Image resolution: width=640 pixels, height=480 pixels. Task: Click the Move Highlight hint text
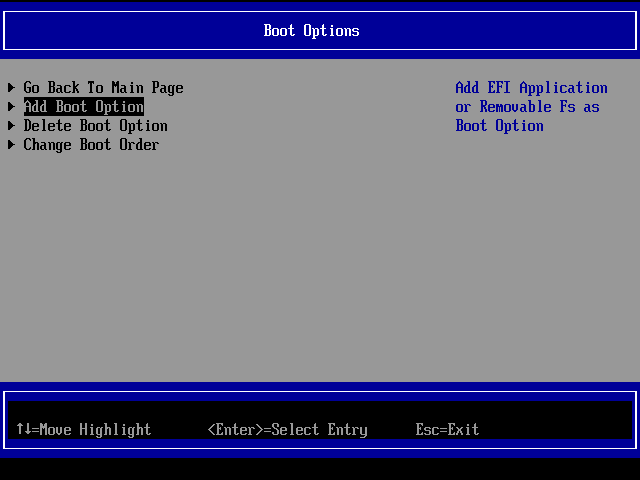point(95,430)
